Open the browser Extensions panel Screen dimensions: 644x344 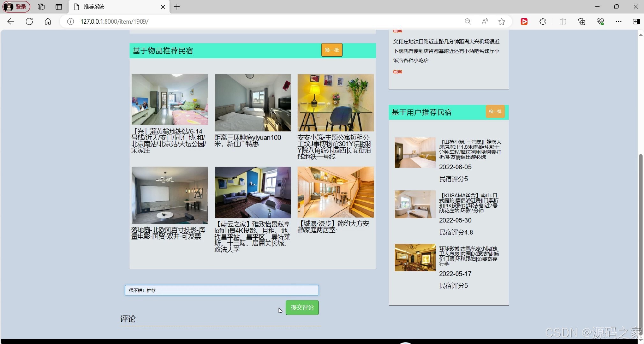click(x=543, y=21)
